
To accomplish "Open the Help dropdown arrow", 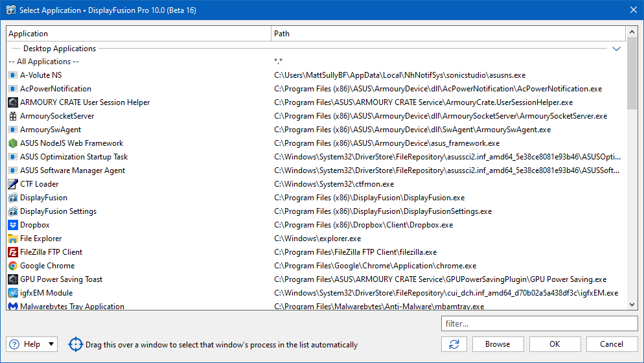I will point(51,344).
